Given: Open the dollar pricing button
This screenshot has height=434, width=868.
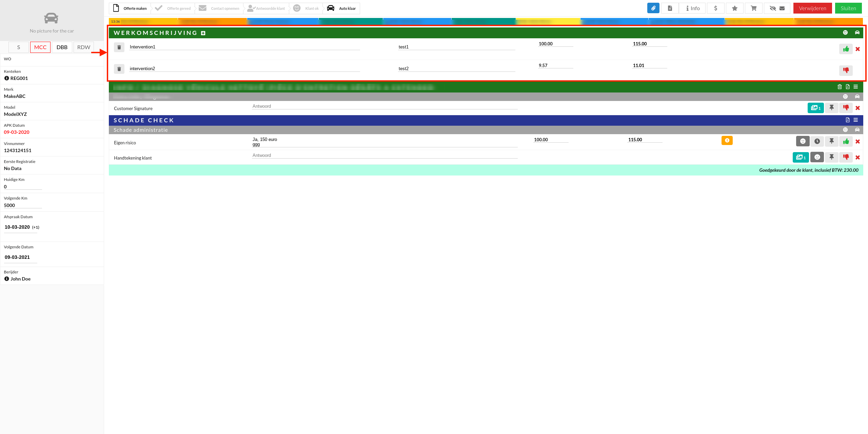Looking at the screenshot, I should 715,8.
